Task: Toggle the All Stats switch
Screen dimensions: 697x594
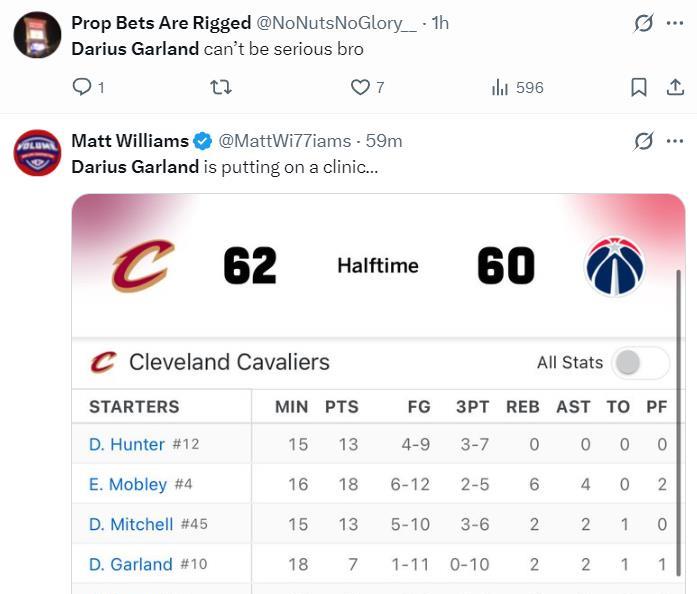Action: click(x=640, y=363)
